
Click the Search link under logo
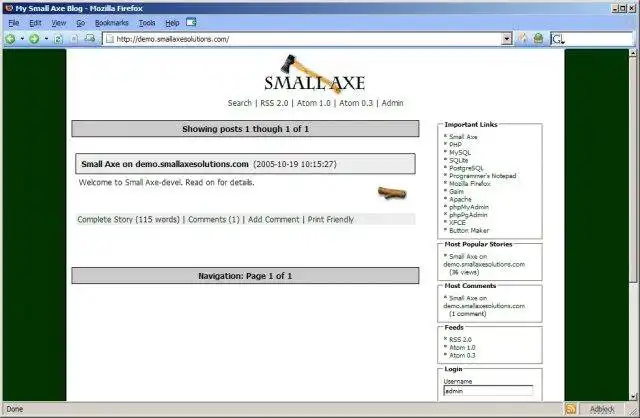[240, 103]
